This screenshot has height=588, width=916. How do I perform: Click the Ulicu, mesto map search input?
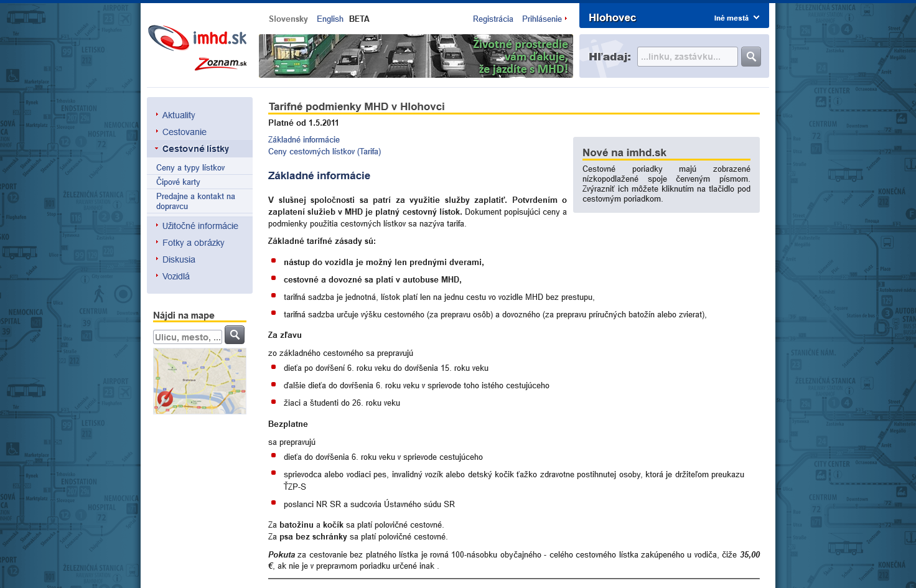pos(187,337)
